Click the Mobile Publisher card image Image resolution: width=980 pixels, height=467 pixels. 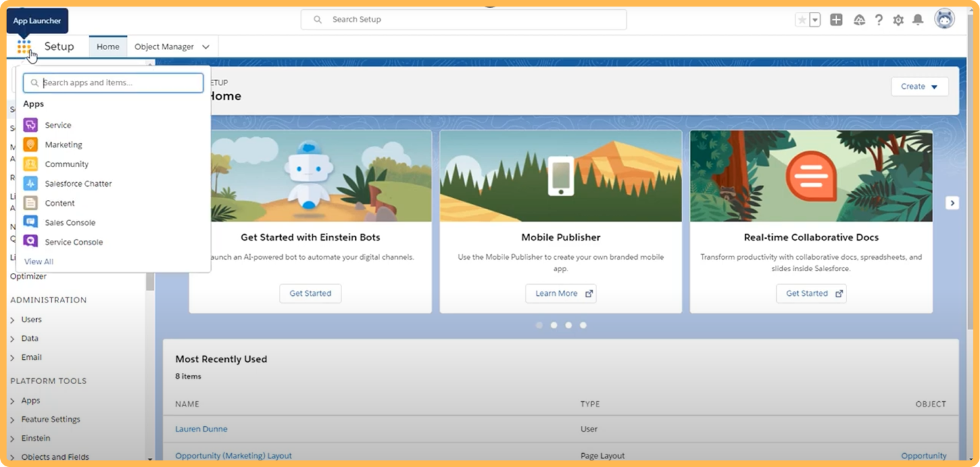tap(561, 176)
